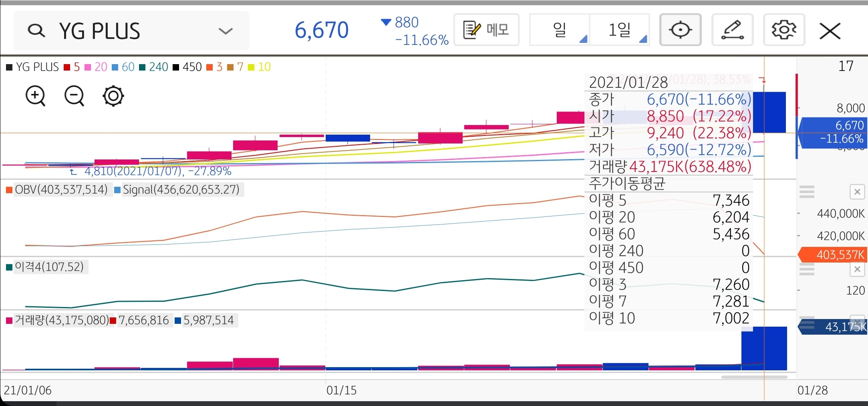
Task: Click the 7 moving average legend
Action: [x=235, y=67]
